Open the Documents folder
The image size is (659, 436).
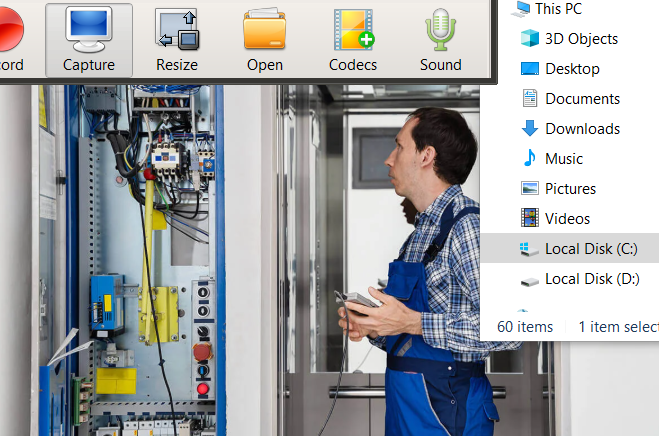tap(582, 99)
